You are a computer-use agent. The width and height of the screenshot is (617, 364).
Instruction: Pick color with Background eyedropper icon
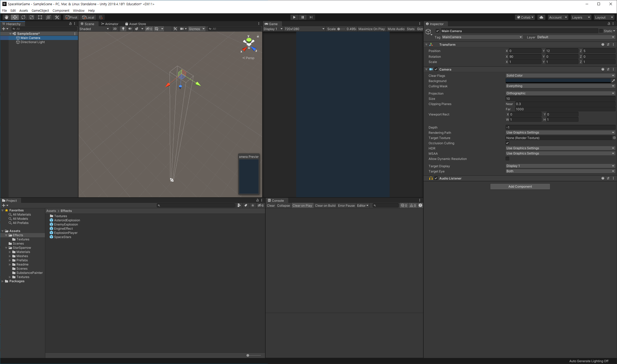coord(613,81)
